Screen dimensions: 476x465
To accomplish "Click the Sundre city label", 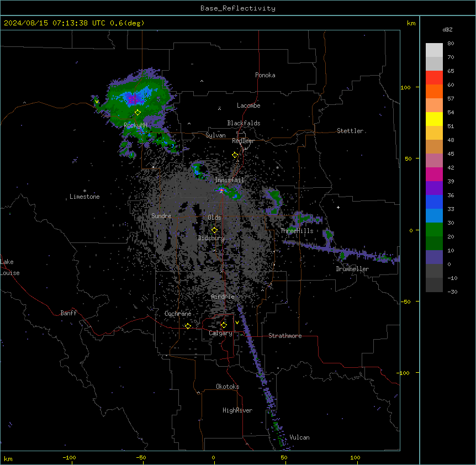I will click(x=161, y=216).
